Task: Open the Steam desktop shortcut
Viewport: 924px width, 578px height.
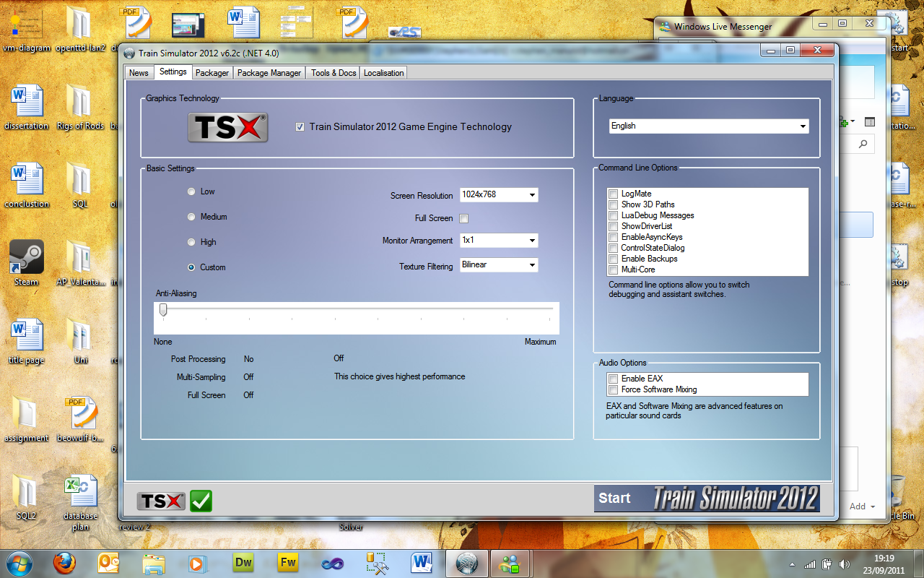Action: (x=27, y=257)
